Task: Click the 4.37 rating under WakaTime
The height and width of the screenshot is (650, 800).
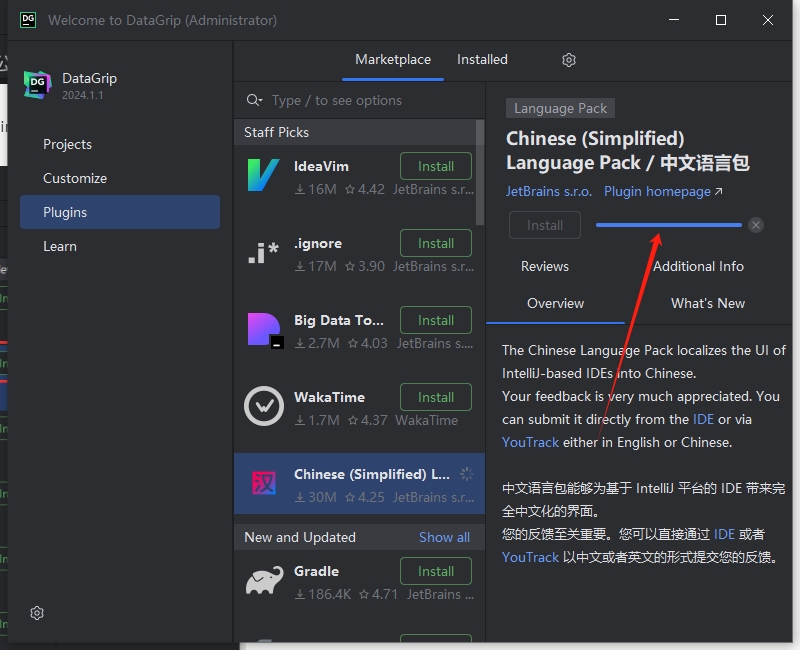Action: (x=368, y=420)
